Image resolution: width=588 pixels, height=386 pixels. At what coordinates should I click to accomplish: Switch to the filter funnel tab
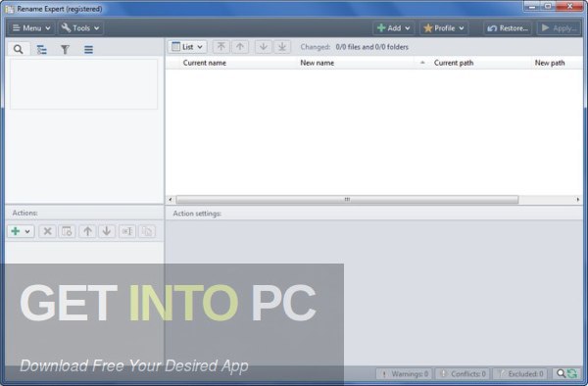pos(65,49)
